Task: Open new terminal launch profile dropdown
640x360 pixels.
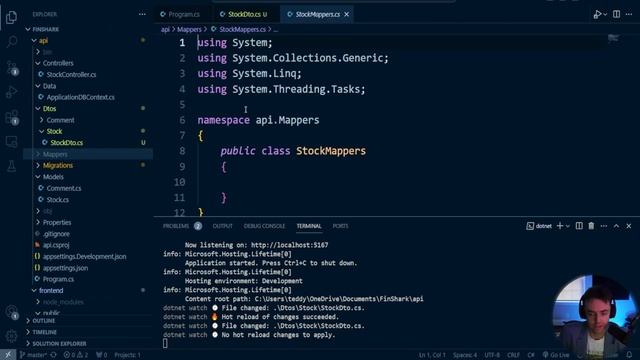Action: tap(567, 226)
